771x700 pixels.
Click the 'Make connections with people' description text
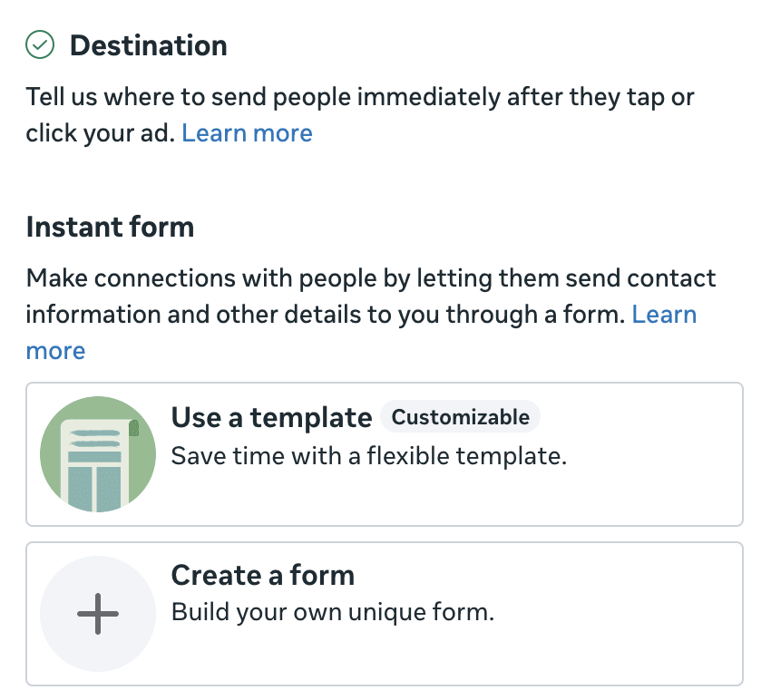371,315
